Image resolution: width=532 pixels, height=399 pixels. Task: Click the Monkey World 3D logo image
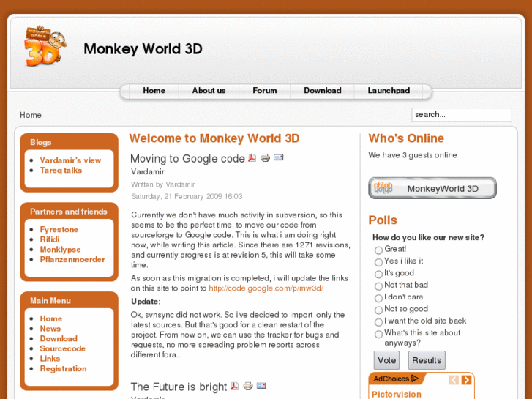click(45, 46)
